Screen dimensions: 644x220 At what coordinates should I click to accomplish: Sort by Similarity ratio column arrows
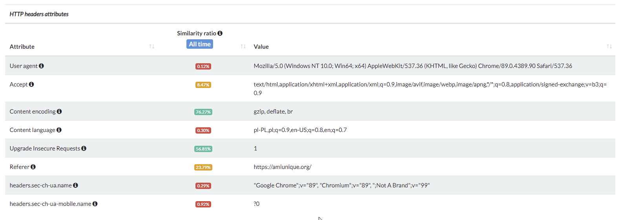pos(243,46)
